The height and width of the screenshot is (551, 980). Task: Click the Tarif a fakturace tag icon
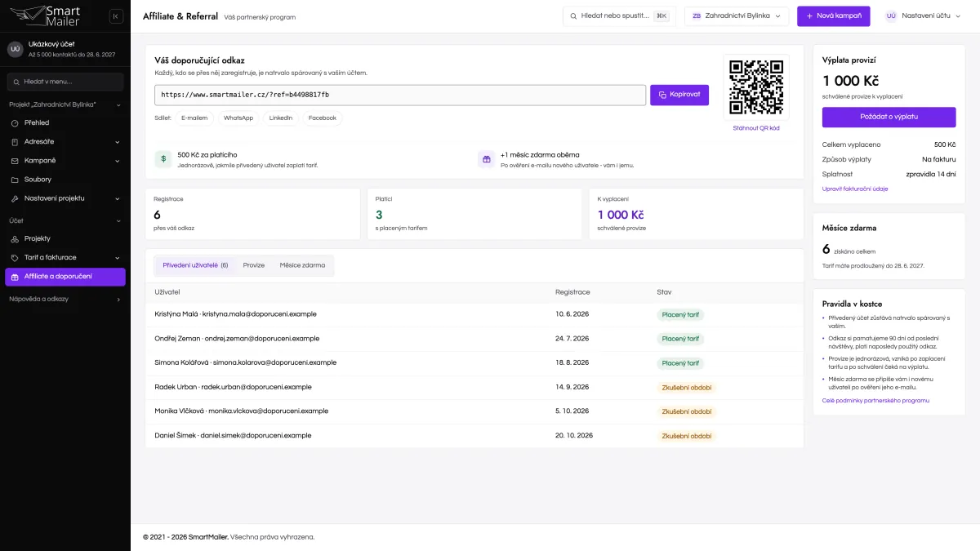[x=15, y=257]
